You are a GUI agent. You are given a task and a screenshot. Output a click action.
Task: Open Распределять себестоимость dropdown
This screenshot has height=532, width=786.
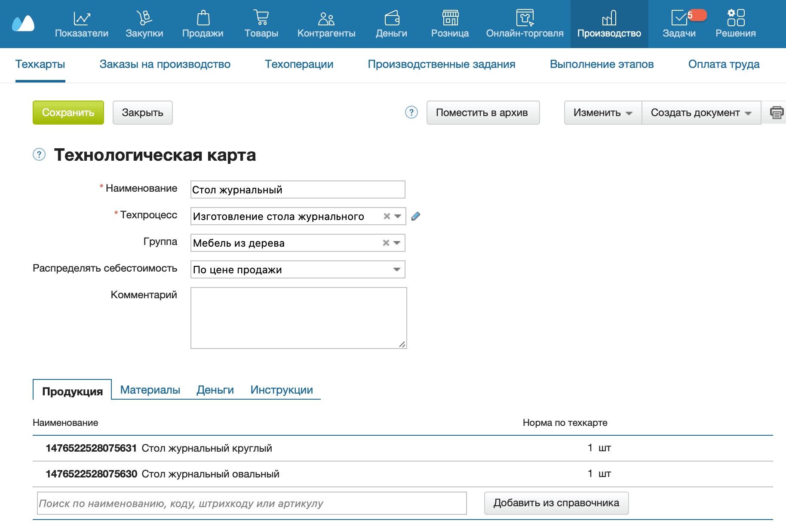[396, 269]
